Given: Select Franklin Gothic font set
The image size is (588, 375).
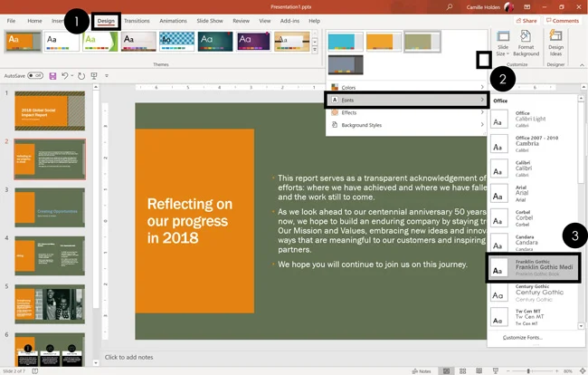Looking at the screenshot, I should (x=533, y=267).
